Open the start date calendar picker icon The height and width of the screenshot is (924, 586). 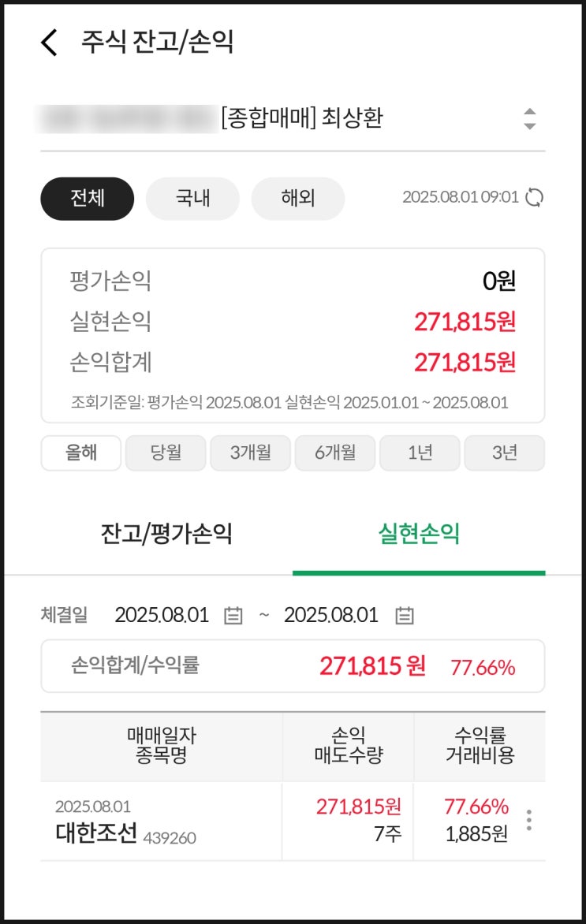pos(233,616)
